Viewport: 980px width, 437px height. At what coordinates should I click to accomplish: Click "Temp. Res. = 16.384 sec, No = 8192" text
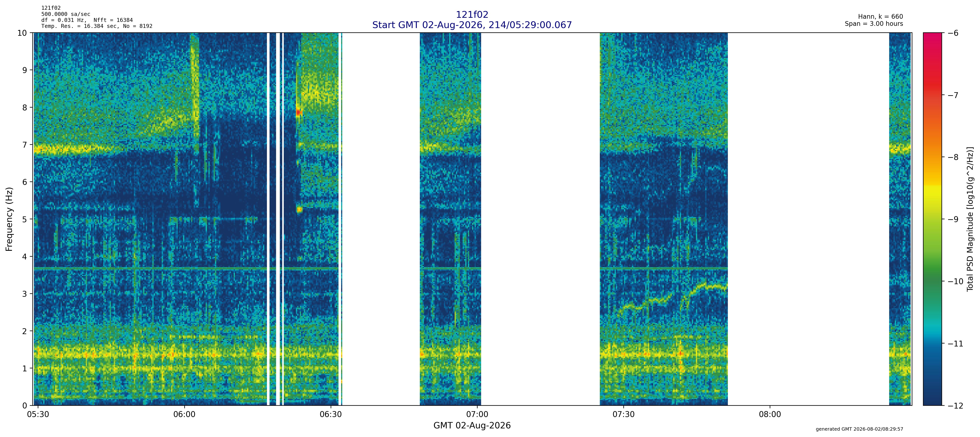pos(97,26)
